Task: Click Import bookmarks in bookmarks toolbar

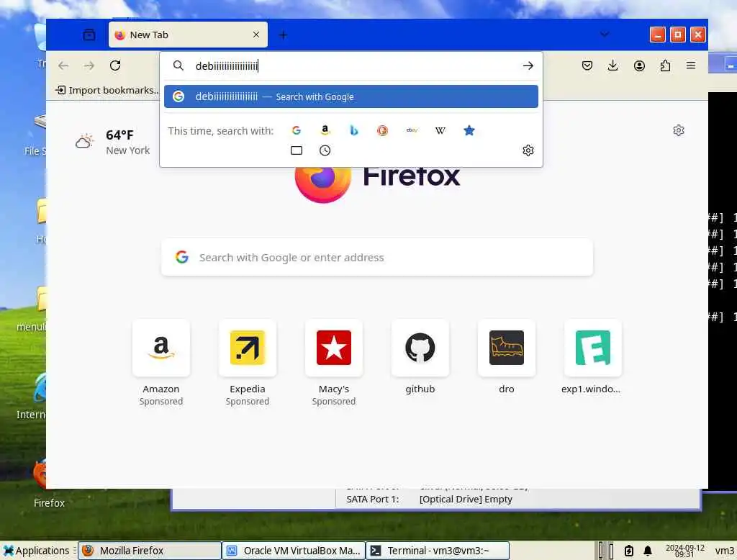Action: pyautogui.click(x=107, y=90)
